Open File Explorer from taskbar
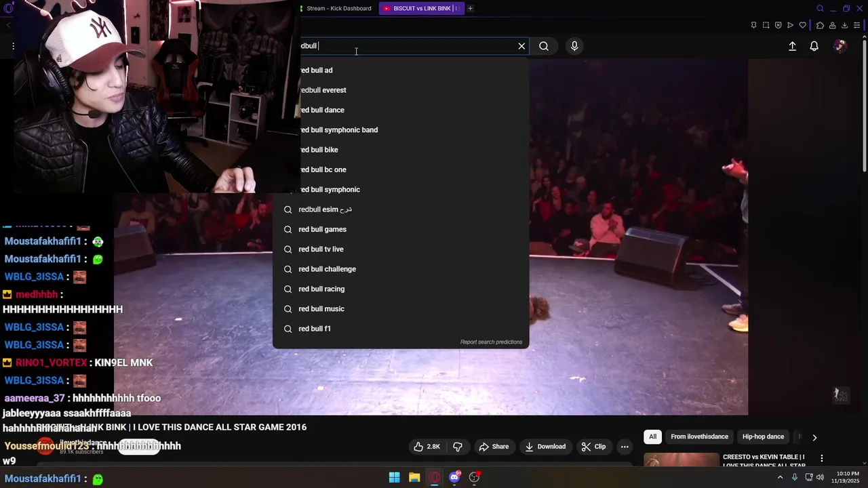Image resolution: width=868 pixels, height=488 pixels. tap(414, 477)
